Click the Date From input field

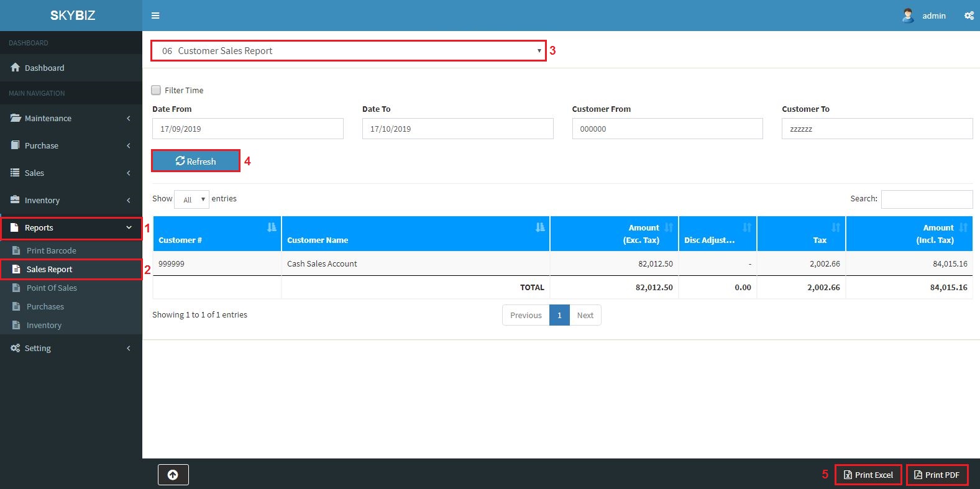(247, 129)
